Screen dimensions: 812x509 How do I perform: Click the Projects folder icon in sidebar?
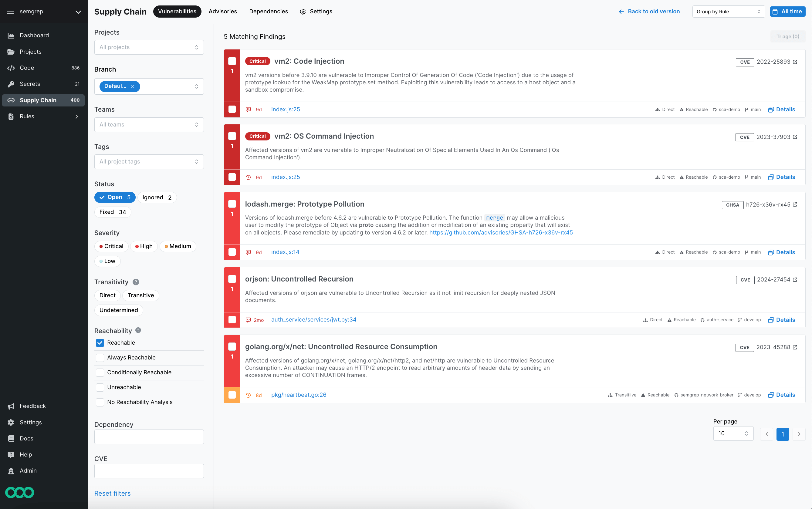(x=11, y=52)
